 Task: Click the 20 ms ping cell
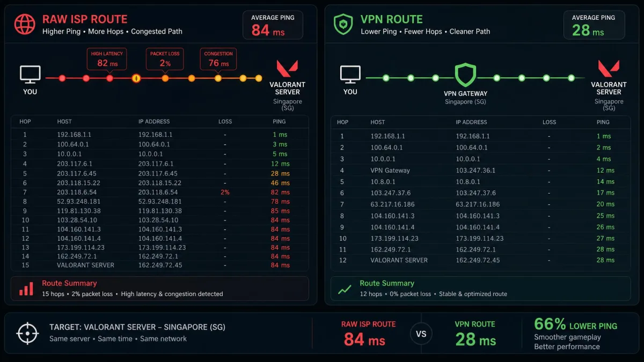point(605,204)
